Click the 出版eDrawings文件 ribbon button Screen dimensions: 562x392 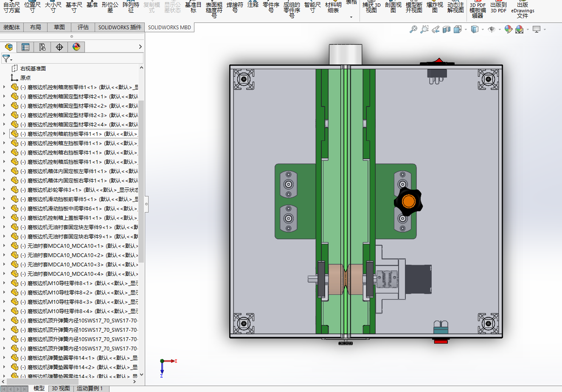523,8
